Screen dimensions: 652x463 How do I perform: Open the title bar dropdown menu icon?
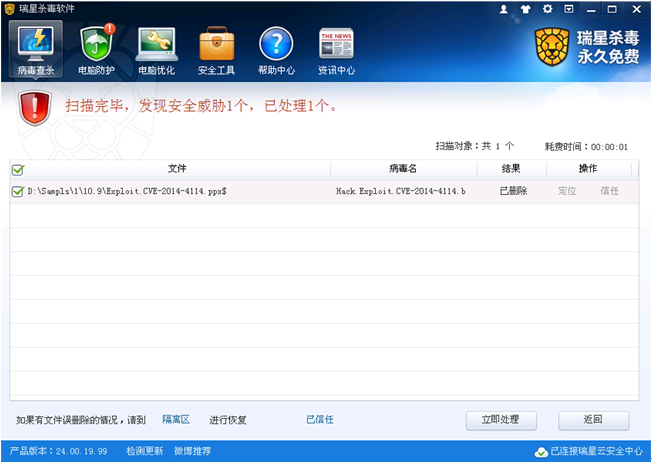click(x=569, y=9)
